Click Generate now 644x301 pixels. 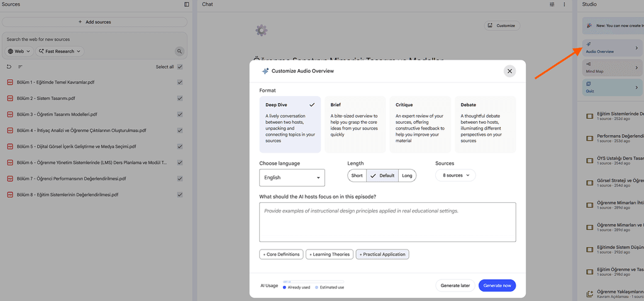tap(497, 285)
